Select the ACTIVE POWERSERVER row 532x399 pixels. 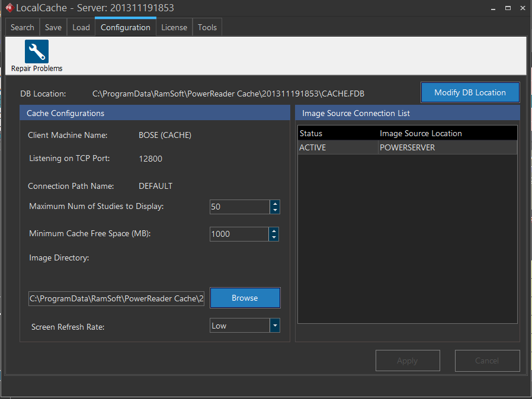(407, 148)
